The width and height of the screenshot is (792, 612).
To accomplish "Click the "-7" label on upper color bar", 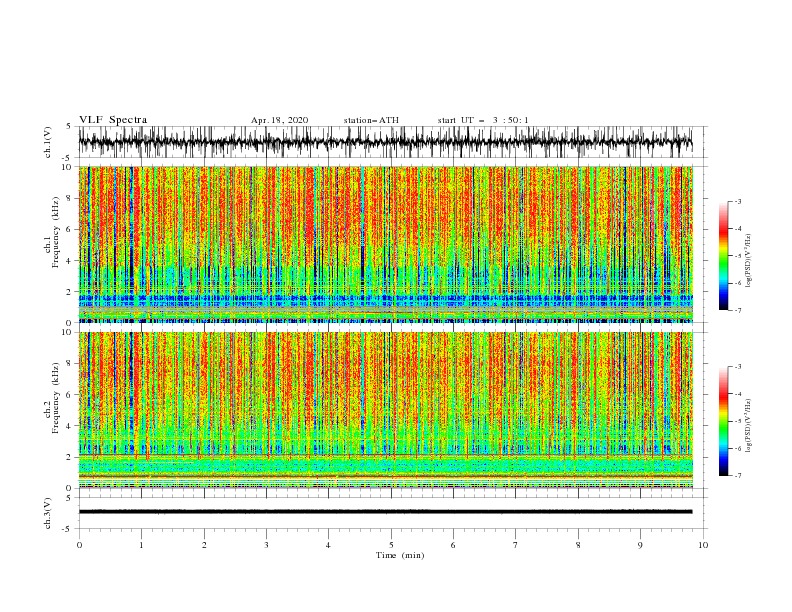I will tap(738, 310).
